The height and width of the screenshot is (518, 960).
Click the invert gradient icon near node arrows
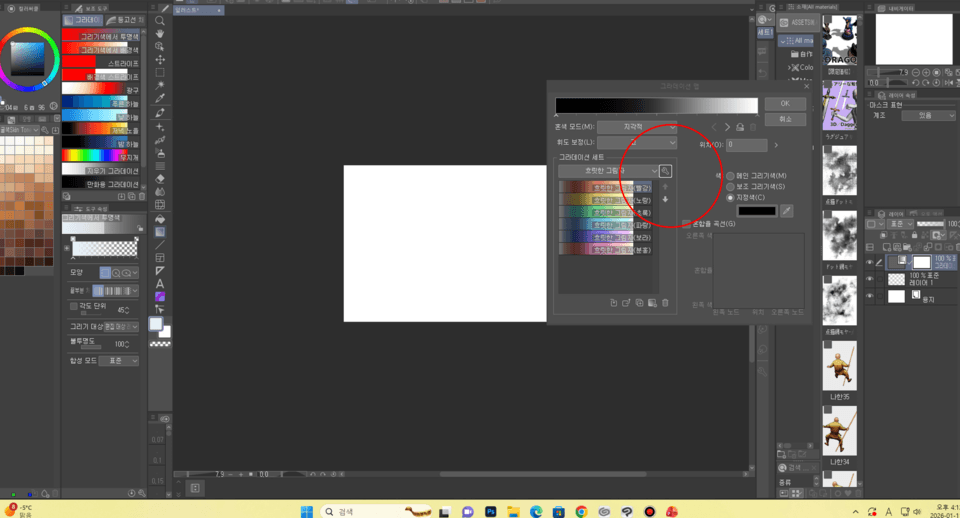click(x=740, y=127)
